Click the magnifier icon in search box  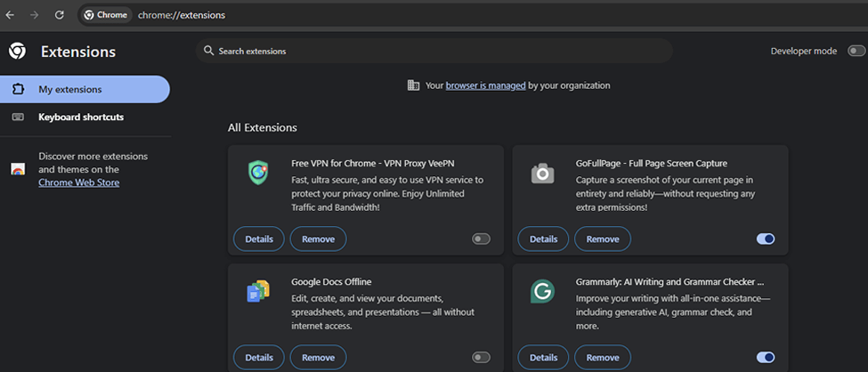pos(208,51)
